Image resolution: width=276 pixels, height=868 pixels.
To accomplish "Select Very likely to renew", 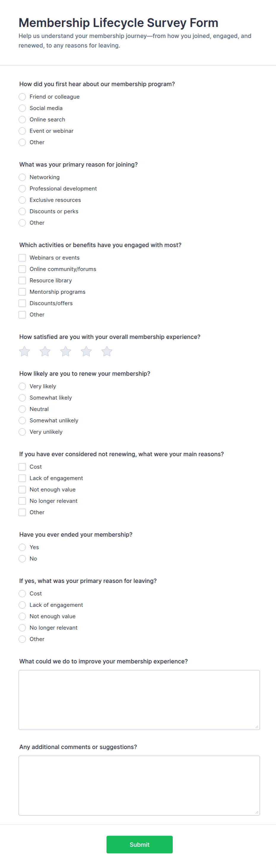I will point(22,386).
